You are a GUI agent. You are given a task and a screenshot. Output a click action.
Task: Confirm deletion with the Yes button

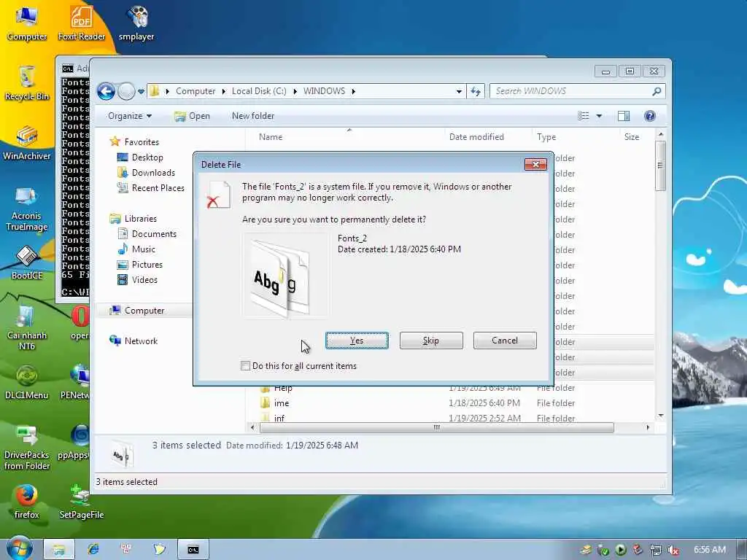point(357,341)
